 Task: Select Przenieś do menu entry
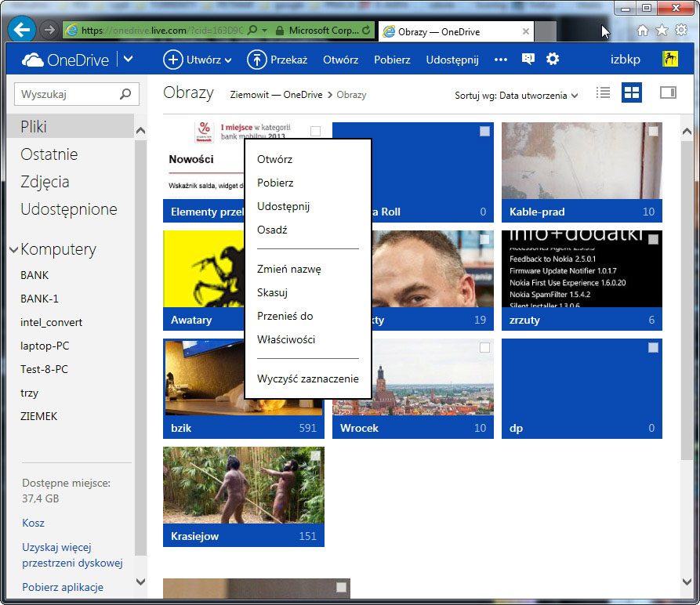coord(285,316)
